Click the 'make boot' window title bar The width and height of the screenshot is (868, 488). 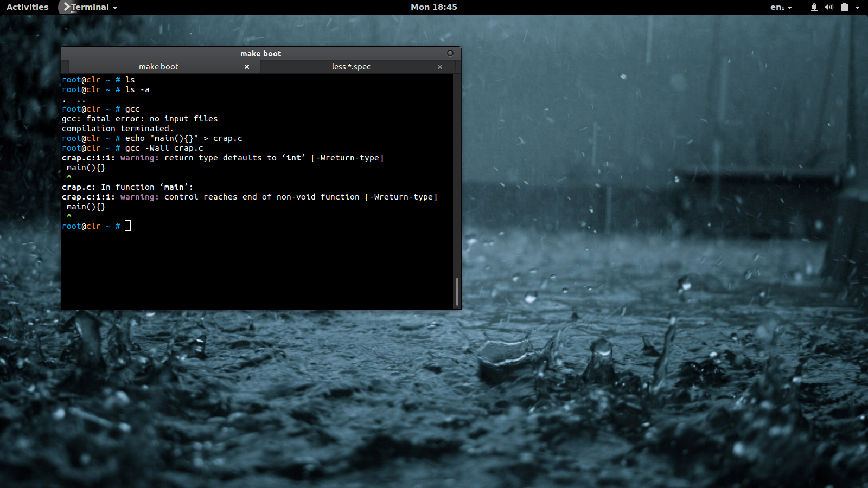[261, 53]
